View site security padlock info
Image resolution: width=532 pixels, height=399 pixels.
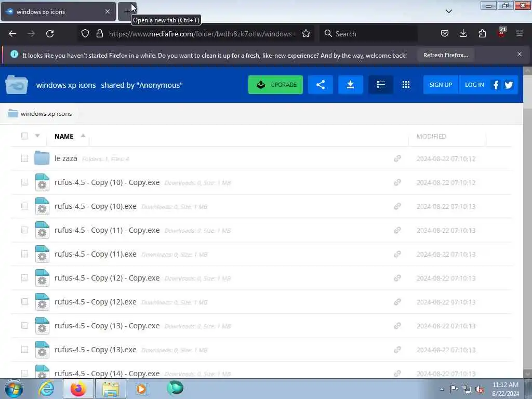pos(99,33)
